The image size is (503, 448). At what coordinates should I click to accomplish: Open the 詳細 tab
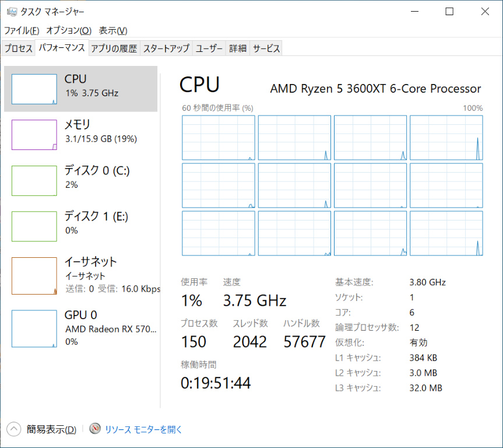(238, 49)
